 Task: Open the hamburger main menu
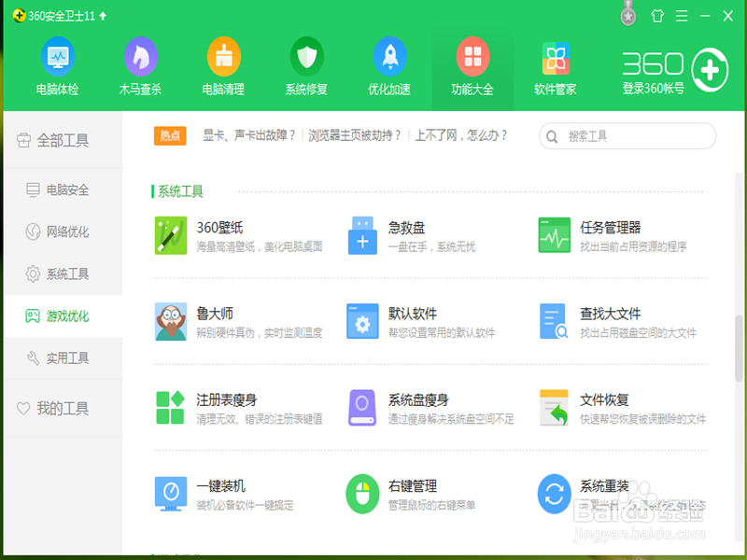pos(682,16)
